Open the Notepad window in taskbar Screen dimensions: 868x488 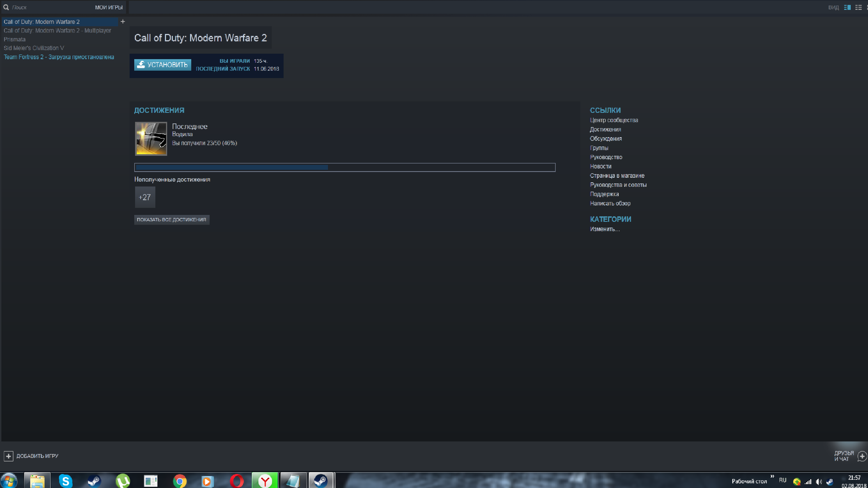[x=293, y=481]
